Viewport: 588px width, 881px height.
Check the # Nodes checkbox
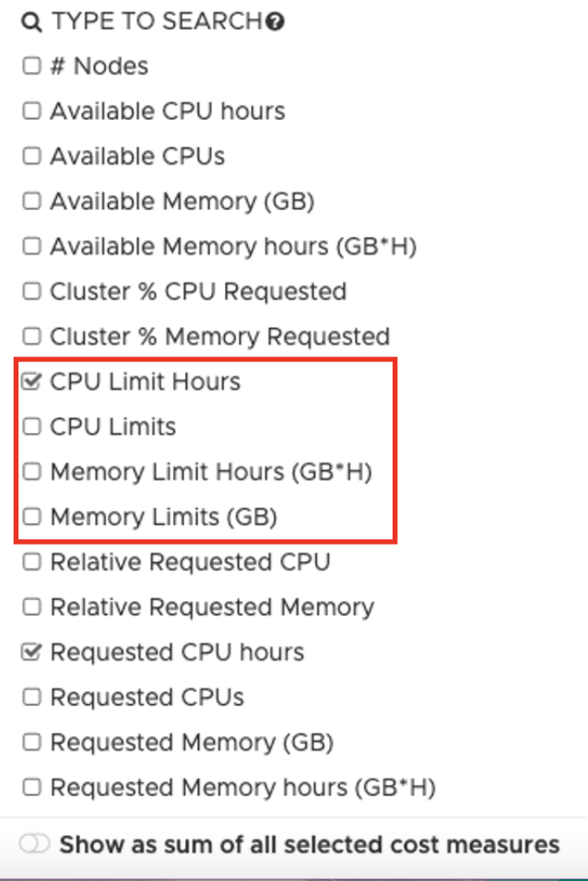31,65
